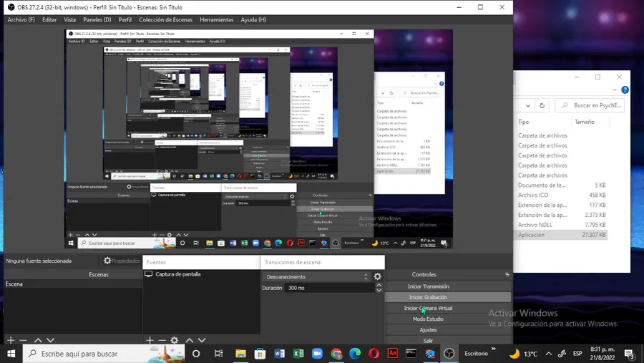Remove the selected scene with the Escenas minus icon
Viewport: 644px width, 363px height.
[23, 340]
